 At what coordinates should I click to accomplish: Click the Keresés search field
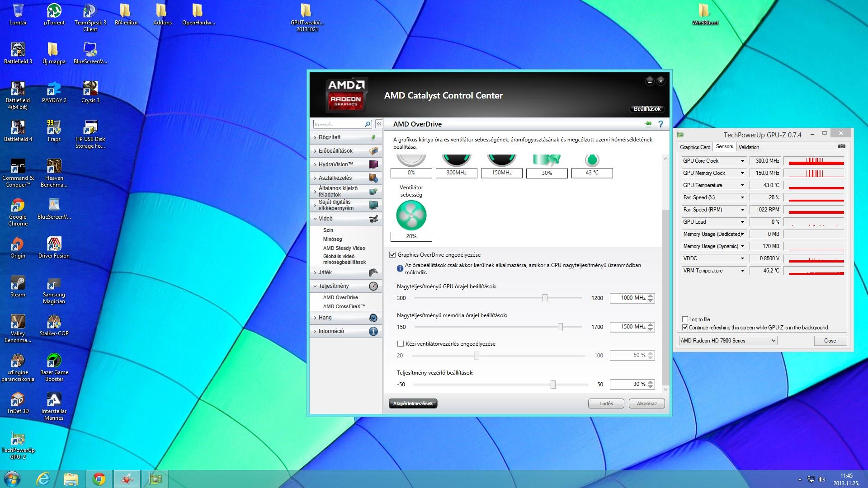pyautogui.click(x=339, y=124)
